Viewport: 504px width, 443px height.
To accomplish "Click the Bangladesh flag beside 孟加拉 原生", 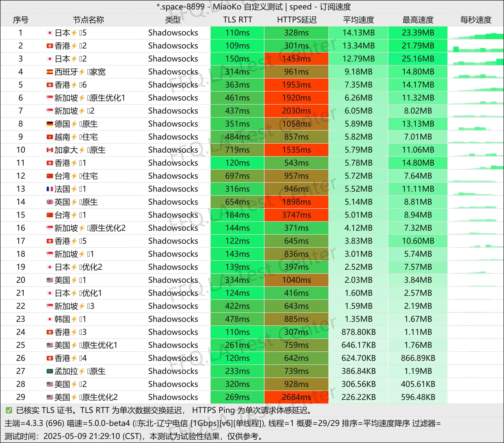I will coord(50,371).
